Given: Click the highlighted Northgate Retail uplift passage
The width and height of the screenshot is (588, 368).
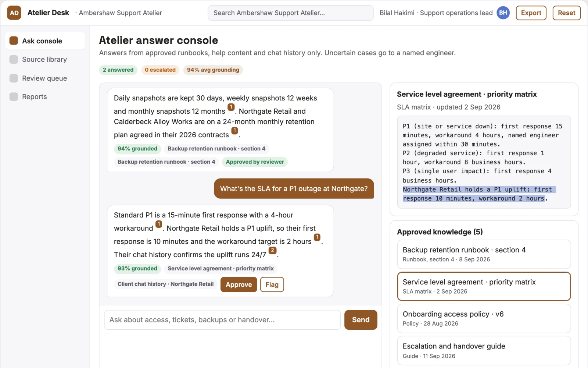Looking at the screenshot, I should click(479, 194).
